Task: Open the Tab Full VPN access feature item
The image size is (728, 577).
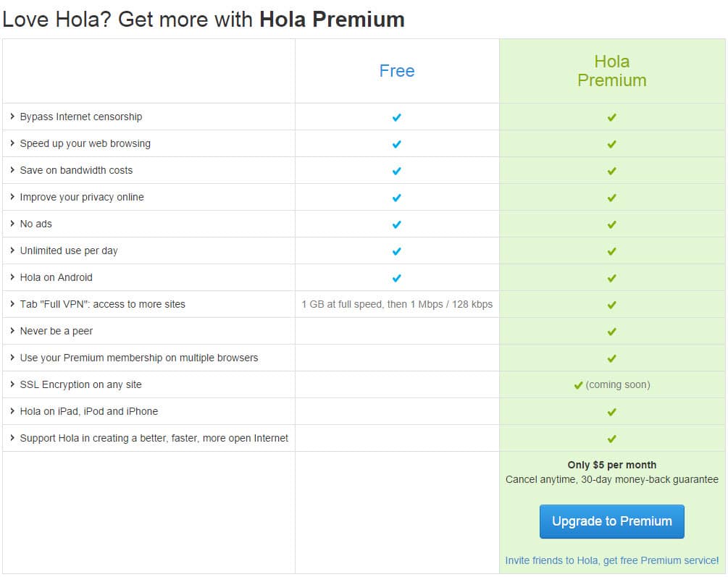Action: coord(103,304)
